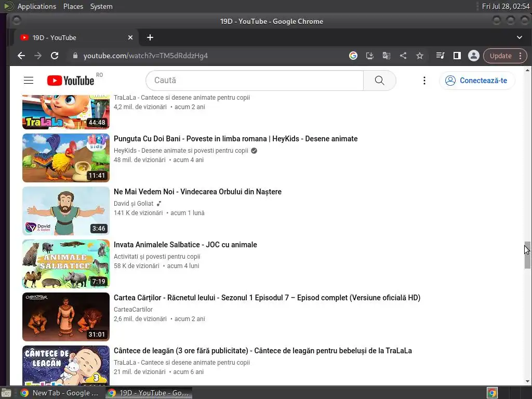Select the 19D - YouTube browser tab
The height and width of the screenshot is (399, 532).
coord(76,37)
